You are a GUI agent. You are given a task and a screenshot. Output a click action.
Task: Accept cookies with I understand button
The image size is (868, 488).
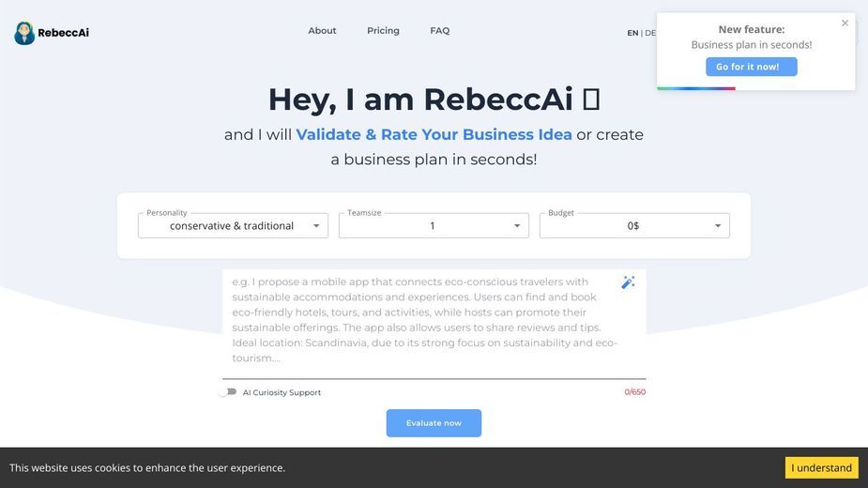(x=821, y=467)
